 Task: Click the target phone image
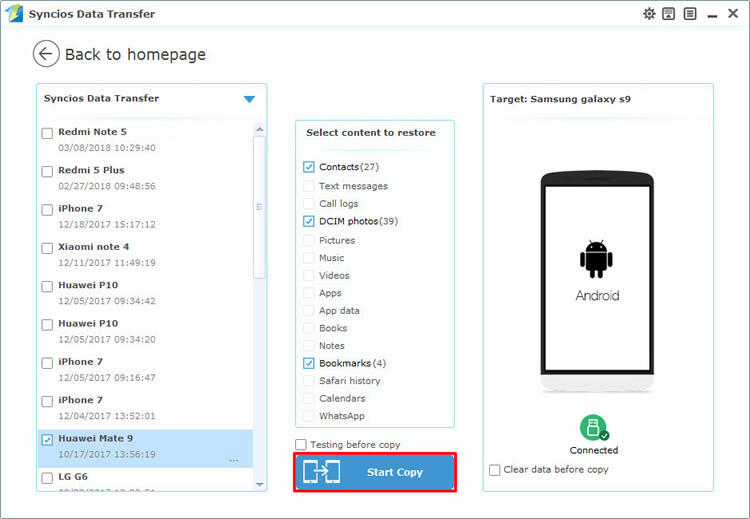click(x=597, y=282)
